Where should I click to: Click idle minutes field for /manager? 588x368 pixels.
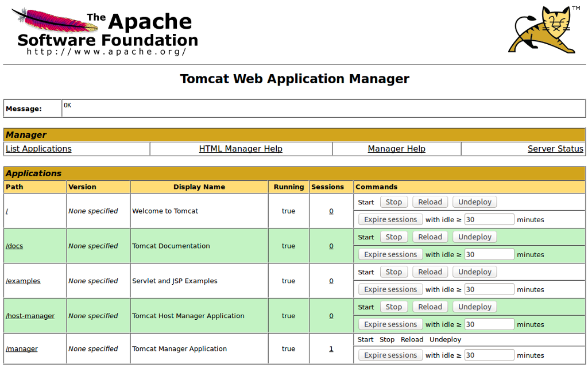click(x=489, y=355)
